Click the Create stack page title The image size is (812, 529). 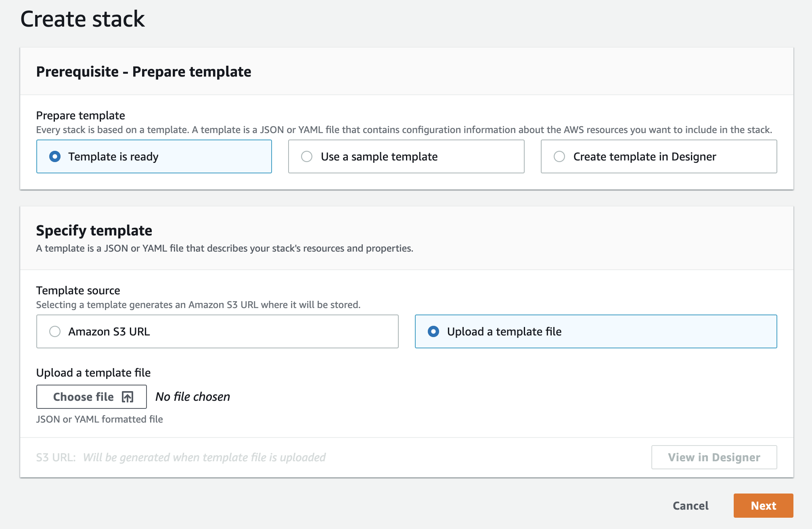point(82,19)
